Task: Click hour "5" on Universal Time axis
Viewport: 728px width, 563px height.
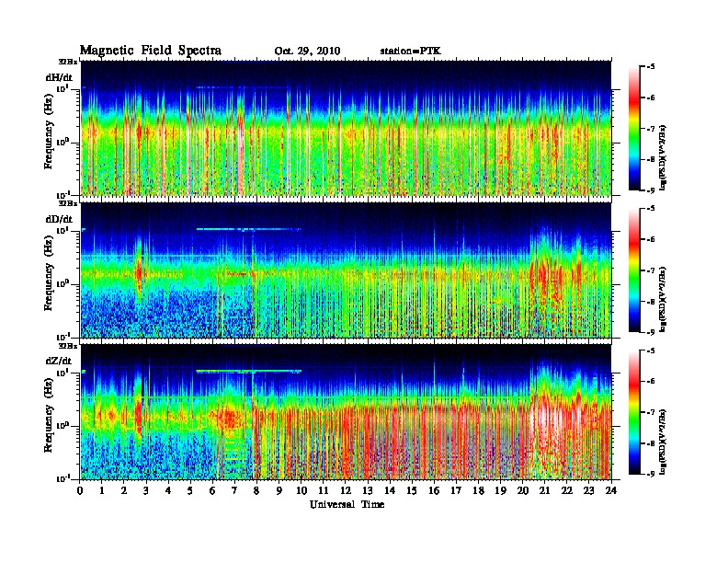Action: click(x=190, y=490)
